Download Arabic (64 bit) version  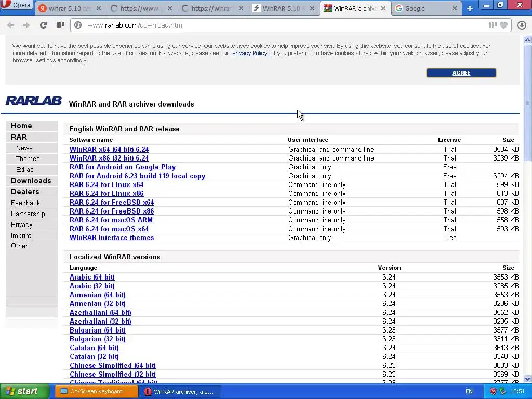(x=92, y=277)
